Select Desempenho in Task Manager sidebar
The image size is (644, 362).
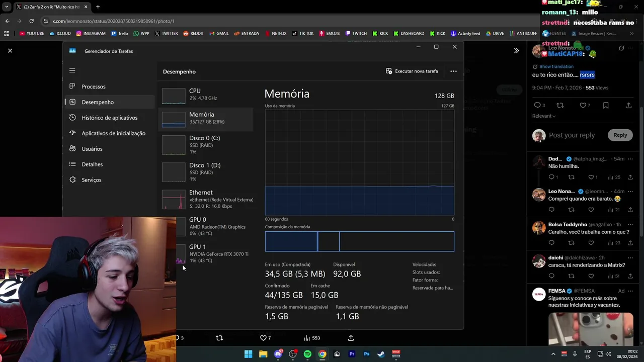110,102
